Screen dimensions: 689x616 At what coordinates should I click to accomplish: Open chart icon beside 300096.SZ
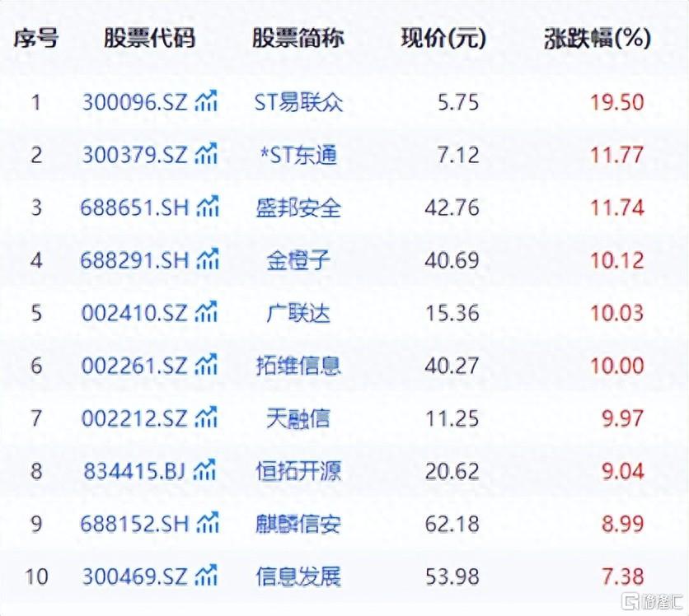(207, 101)
